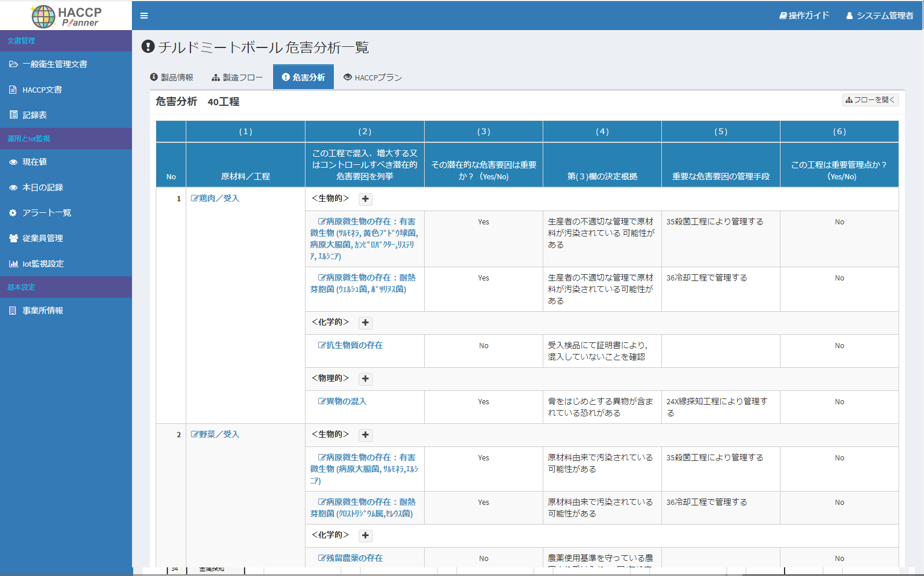The height and width of the screenshot is (576, 924).
Task: Click the Iot監視設定 chart icon
Action: point(13,264)
